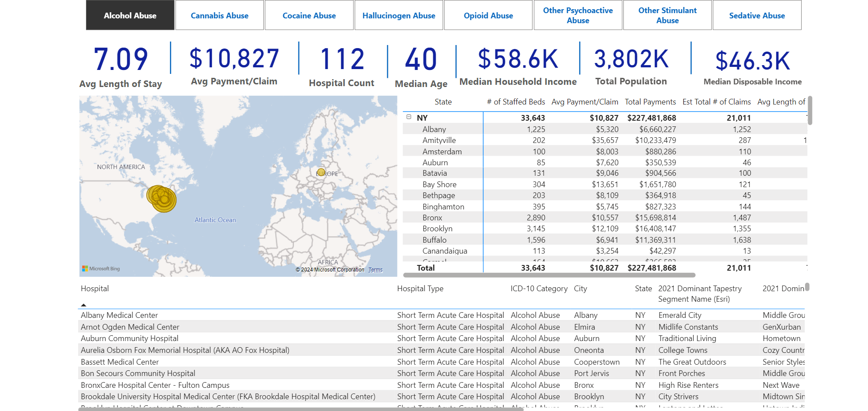Select Other Stimulant Abuse button
The image size is (868, 411).
[667, 15]
